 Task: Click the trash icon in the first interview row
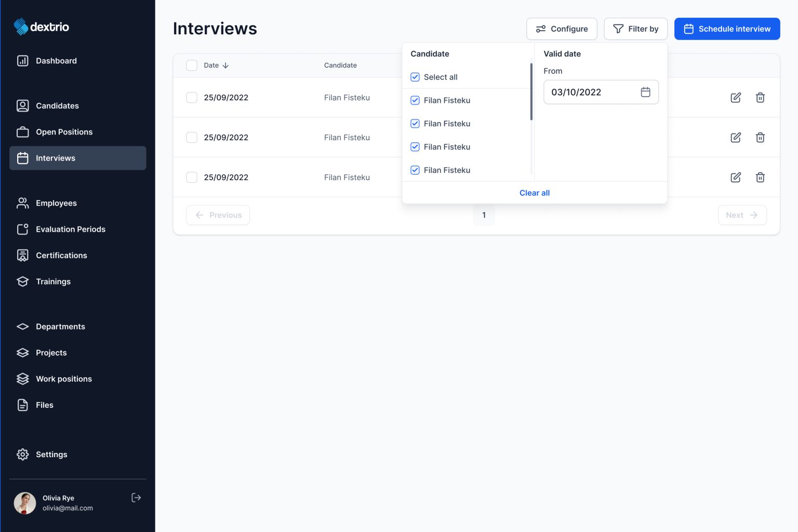click(x=760, y=98)
